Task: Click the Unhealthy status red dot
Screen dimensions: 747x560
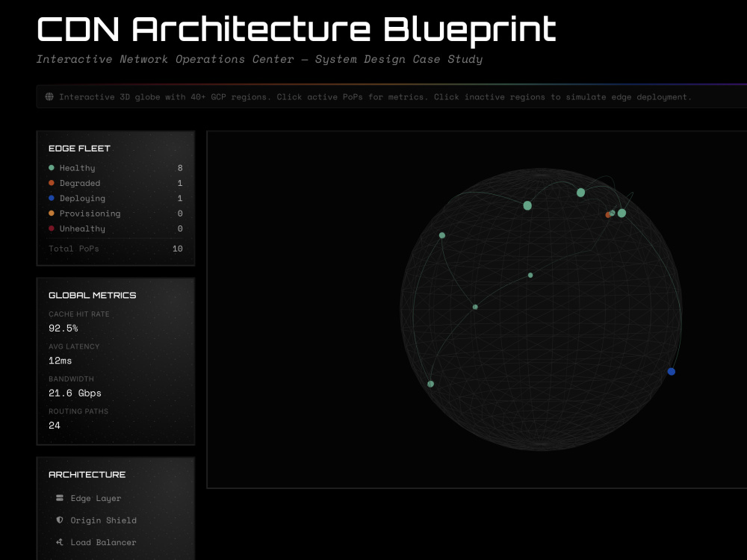Action: tap(52, 228)
